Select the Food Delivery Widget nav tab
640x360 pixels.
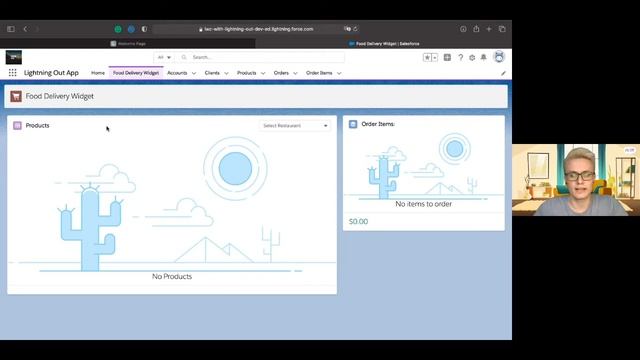pos(136,73)
